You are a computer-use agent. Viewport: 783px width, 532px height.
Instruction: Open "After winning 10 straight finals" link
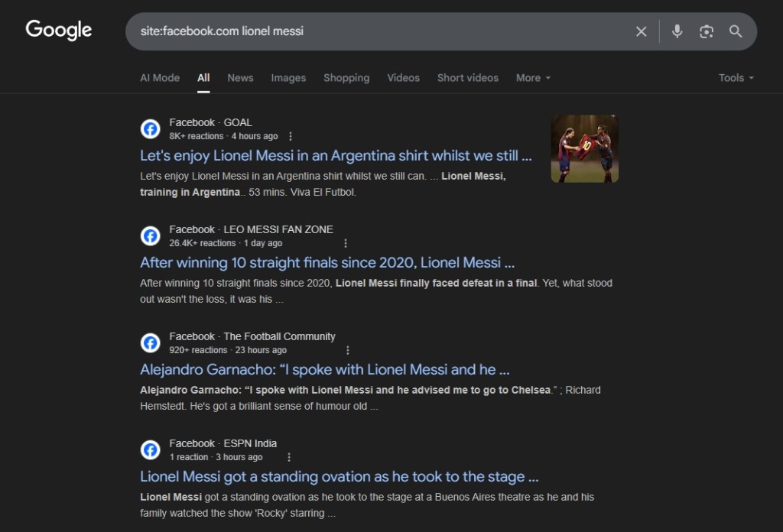[327, 262]
